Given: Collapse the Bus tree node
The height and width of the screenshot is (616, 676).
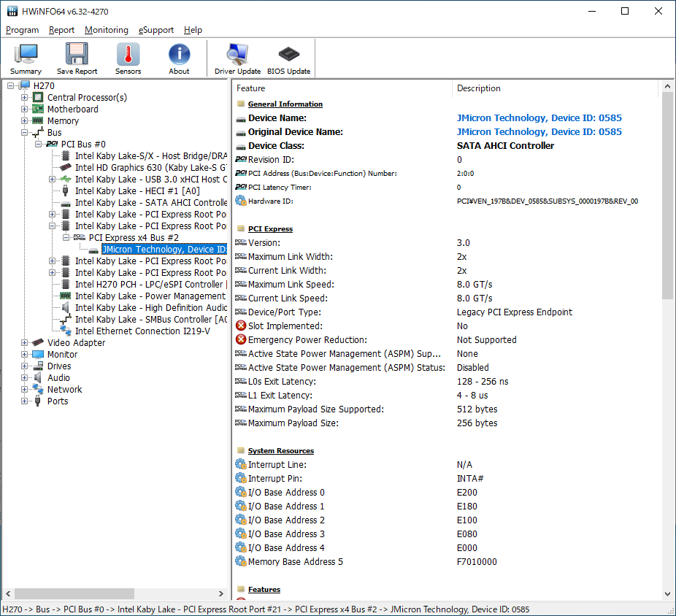Looking at the screenshot, I should point(25,132).
